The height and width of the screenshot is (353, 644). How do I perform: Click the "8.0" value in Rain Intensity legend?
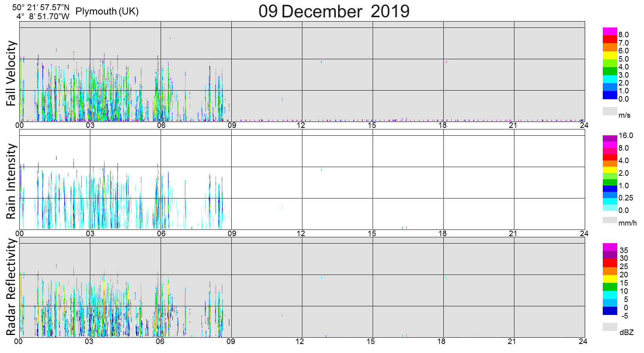(624, 148)
